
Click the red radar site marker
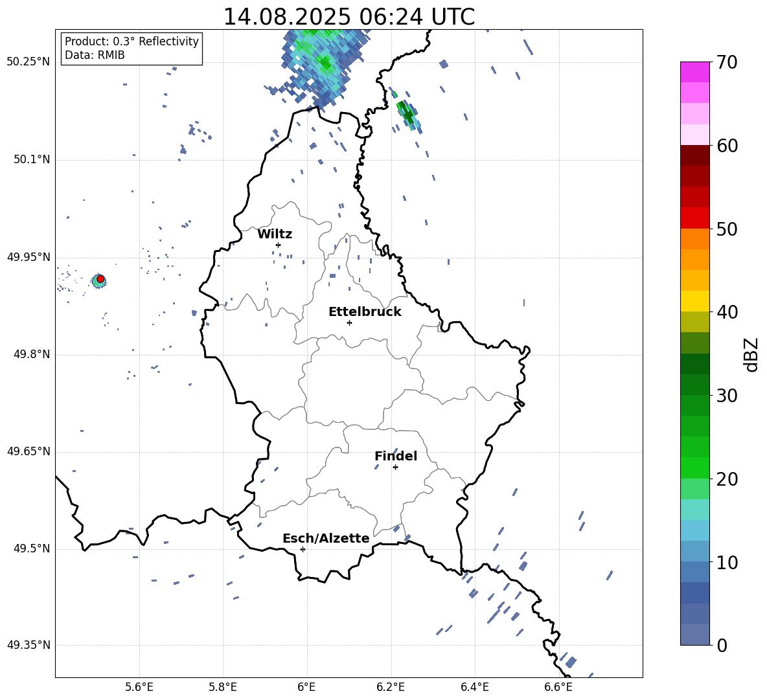click(x=100, y=279)
